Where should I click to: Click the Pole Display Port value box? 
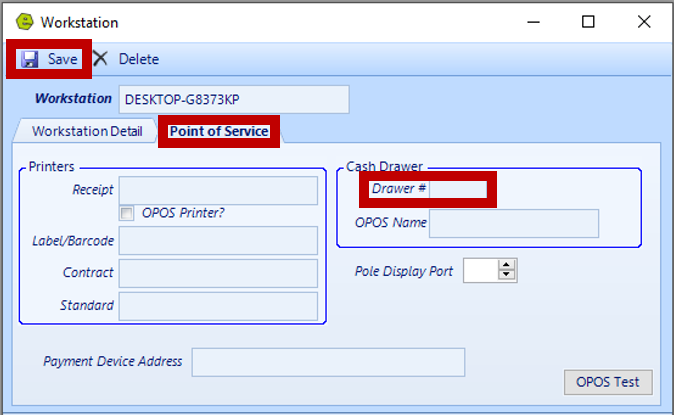481,271
